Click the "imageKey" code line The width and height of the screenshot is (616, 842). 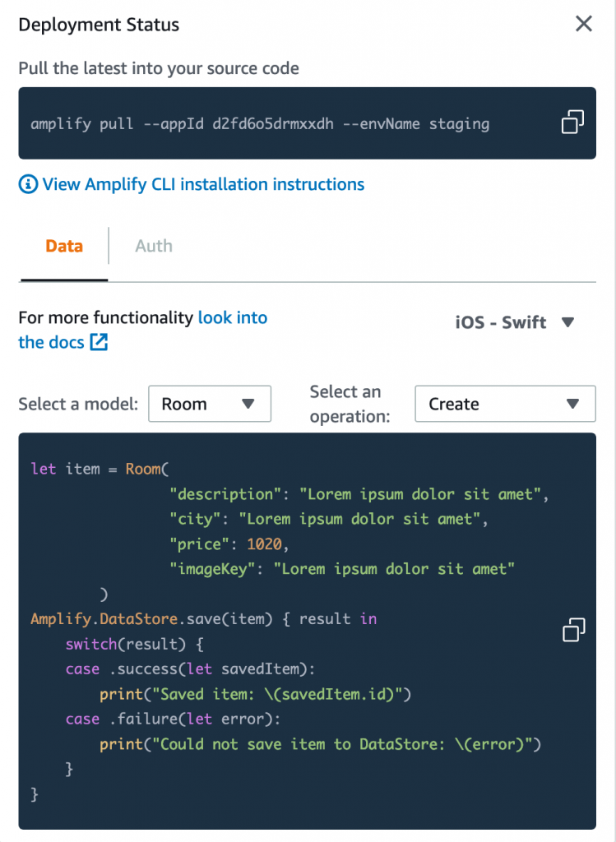(x=342, y=569)
